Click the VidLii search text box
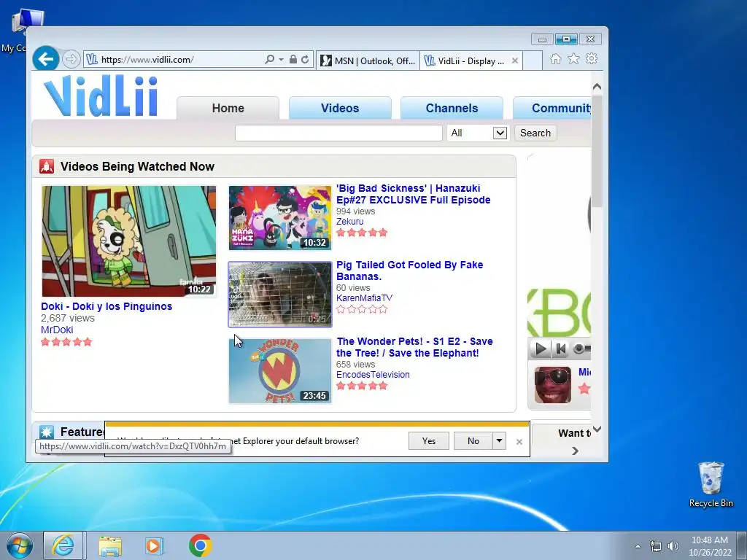Image resolution: width=747 pixels, height=560 pixels. [x=338, y=133]
